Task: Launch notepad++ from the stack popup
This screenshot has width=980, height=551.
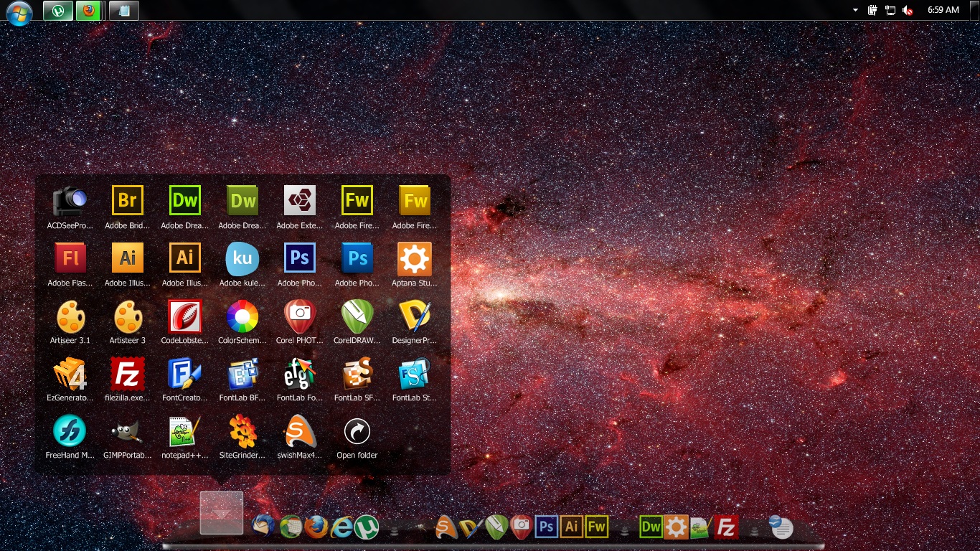Action: (185, 430)
